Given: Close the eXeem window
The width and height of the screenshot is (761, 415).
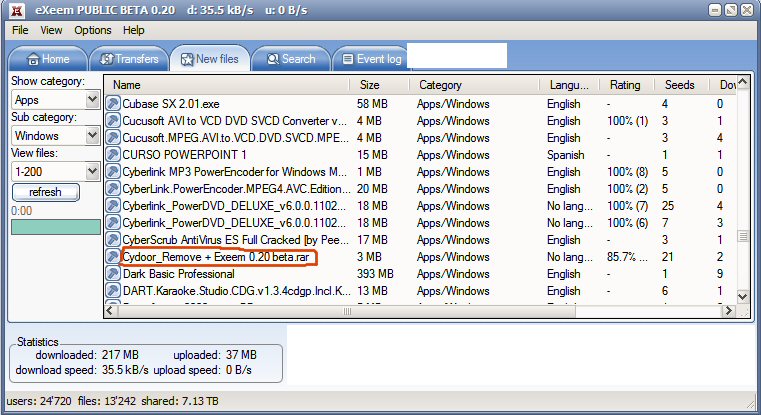Looking at the screenshot, I should point(747,10).
